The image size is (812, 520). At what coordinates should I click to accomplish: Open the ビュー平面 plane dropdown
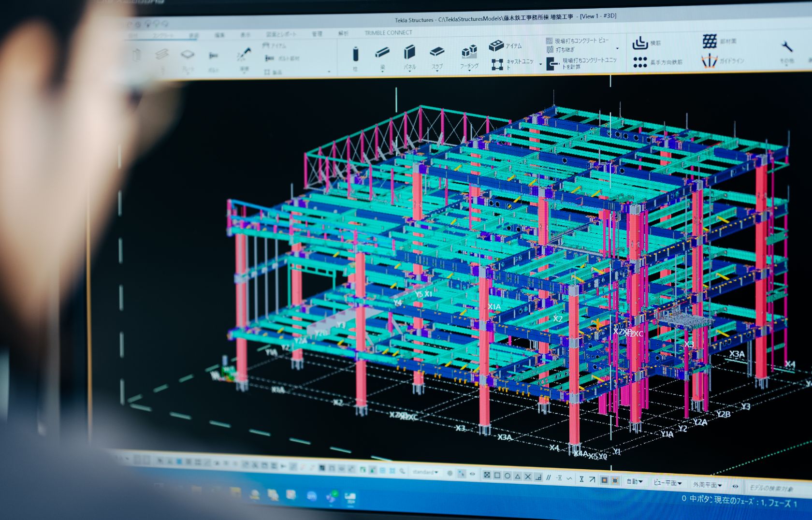[667, 483]
